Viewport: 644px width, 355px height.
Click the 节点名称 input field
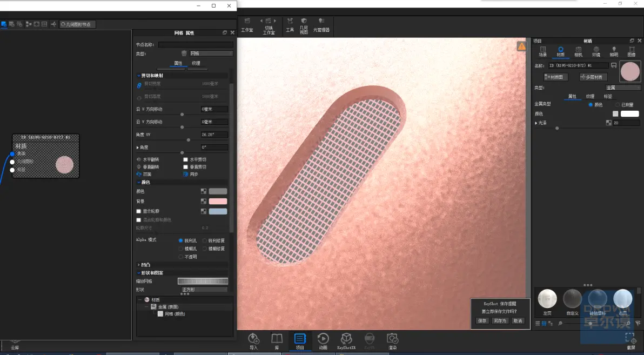point(196,44)
